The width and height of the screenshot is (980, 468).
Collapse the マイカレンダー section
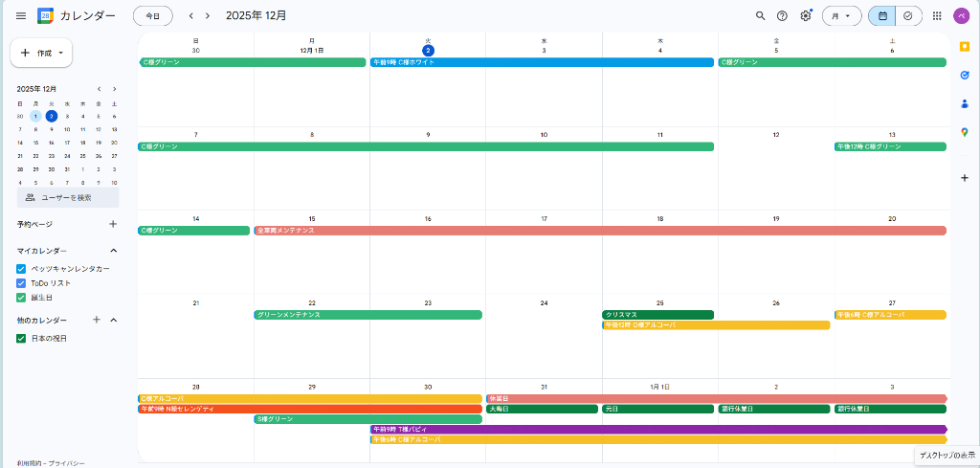[113, 251]
